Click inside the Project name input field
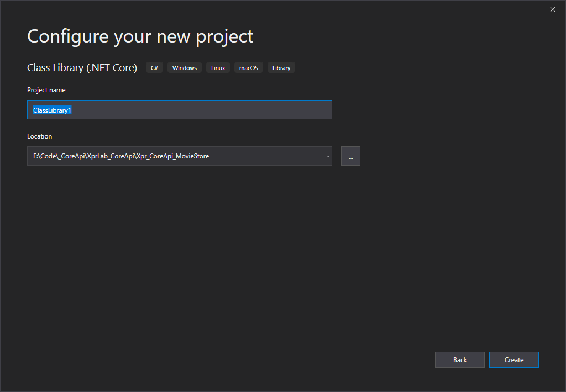This screenshot has height=392, width=566. 179,110
